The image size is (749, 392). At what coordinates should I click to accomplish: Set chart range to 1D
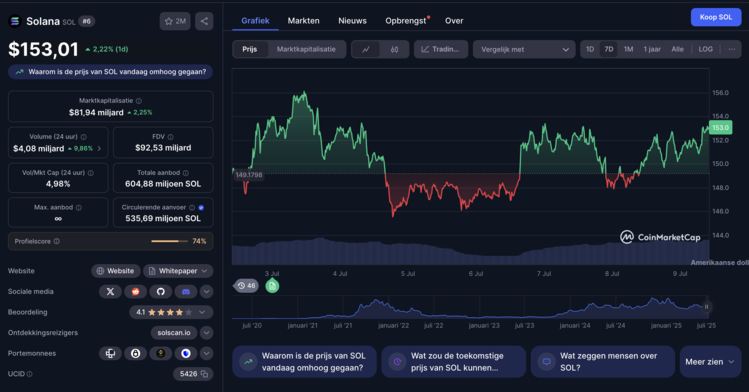(590, 49)
